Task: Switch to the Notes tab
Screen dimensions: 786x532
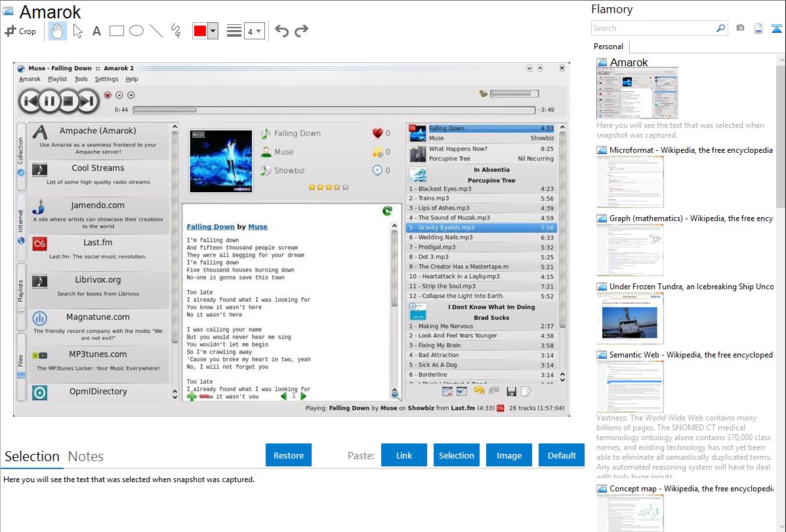Action: pyautogui.click(x=86, y=457)
